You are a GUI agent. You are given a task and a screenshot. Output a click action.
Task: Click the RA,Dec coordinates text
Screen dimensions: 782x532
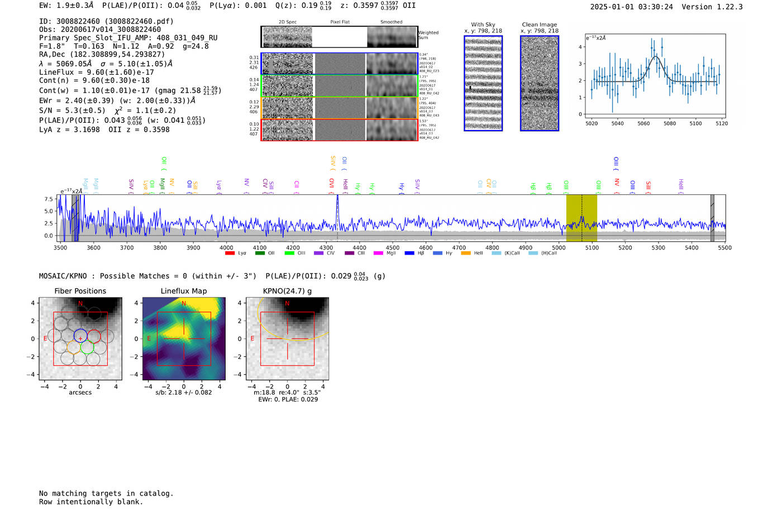click(x=102, y=55)
